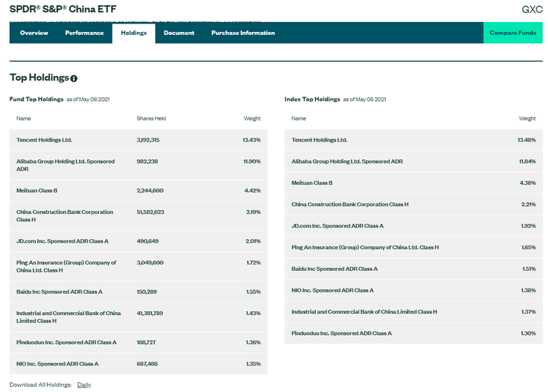Select Baidu Inc in Index holdings
Image resolution: width=548 pixels, height=392 pixels.
pyautogui.click(x=334, y=269)
